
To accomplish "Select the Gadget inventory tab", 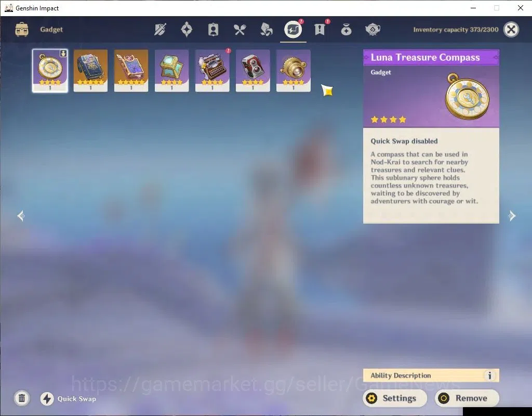I will [x=293, y=30].
